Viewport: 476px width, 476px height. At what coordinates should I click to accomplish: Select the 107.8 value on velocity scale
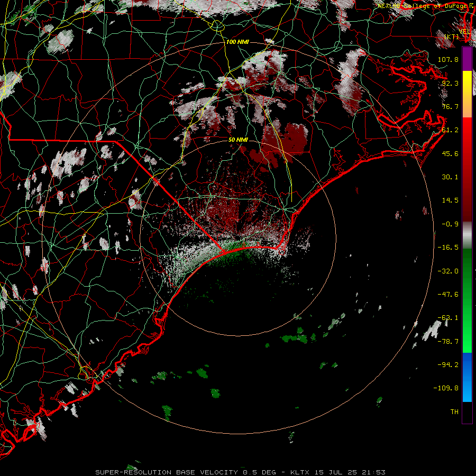(448, 59)
